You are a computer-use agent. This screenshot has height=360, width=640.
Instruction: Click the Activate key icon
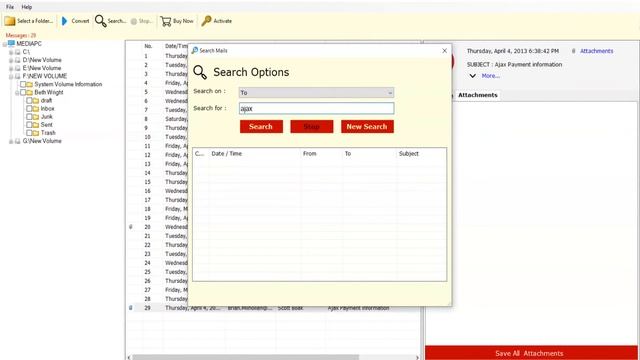tap(206, 21)
